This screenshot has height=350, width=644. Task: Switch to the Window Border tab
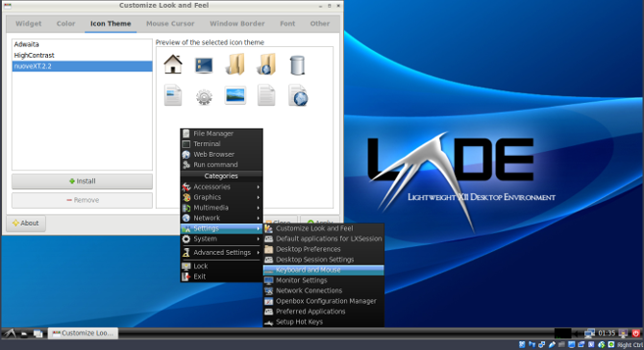pos(237,24)
